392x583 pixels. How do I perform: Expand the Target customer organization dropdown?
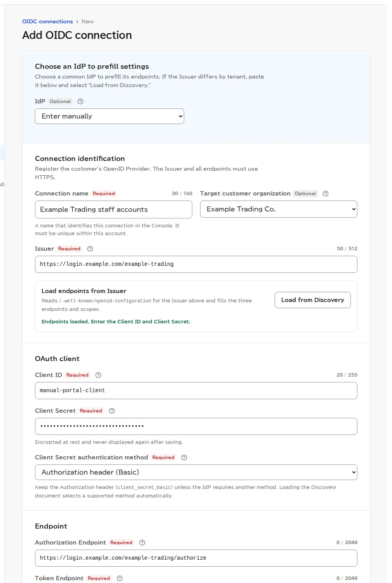279,209
